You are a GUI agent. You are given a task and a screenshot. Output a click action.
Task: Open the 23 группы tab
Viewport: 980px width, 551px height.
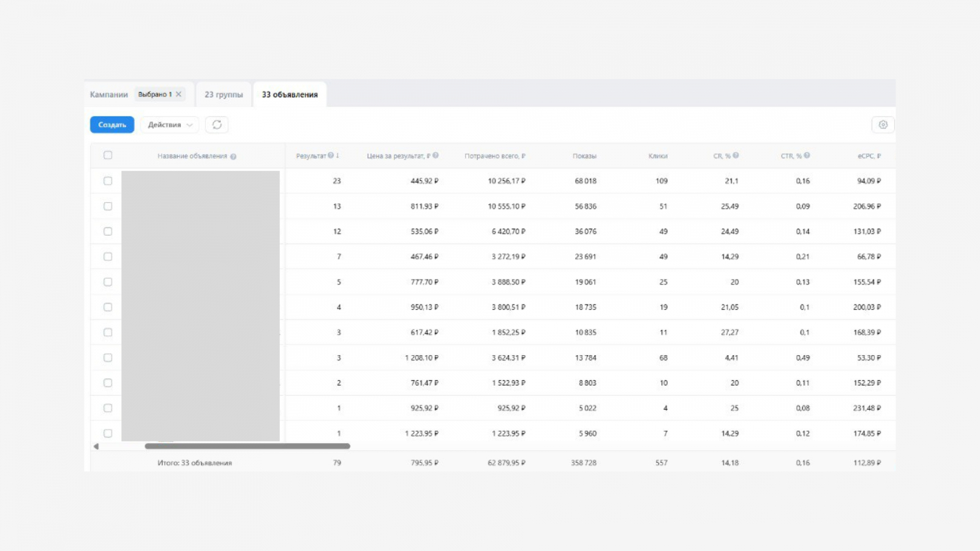tap(224, 95)
